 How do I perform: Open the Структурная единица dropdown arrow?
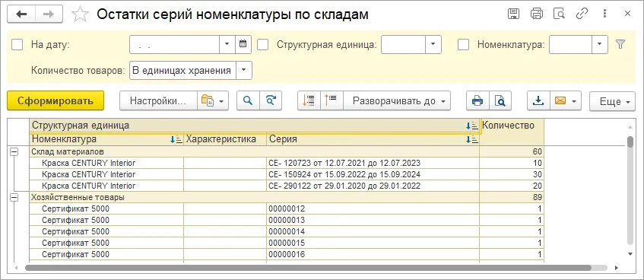(x=433, y=44)
